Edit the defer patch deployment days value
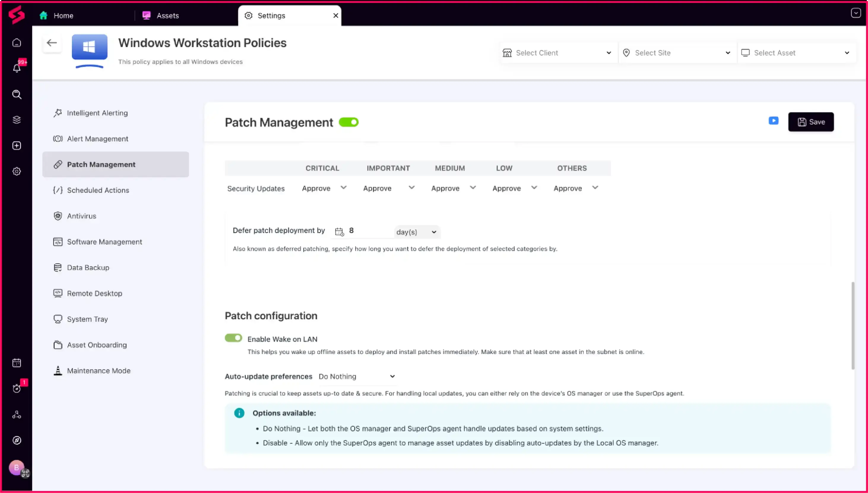 tap(359, 231)
